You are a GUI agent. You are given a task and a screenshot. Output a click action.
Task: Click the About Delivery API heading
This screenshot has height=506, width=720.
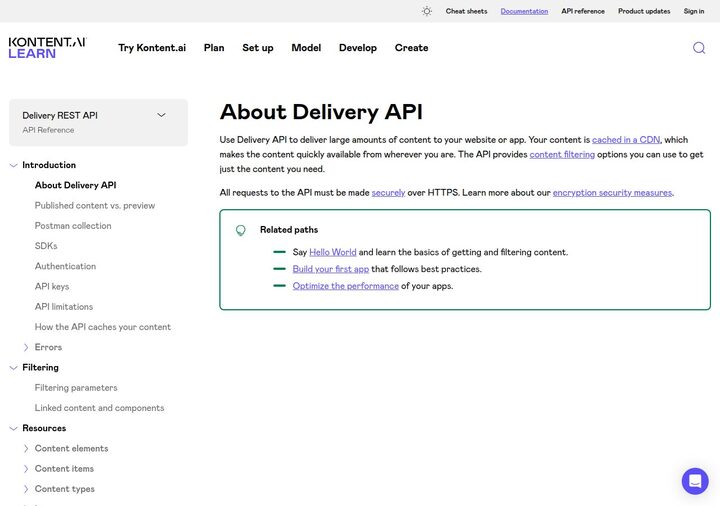point(321,112)
